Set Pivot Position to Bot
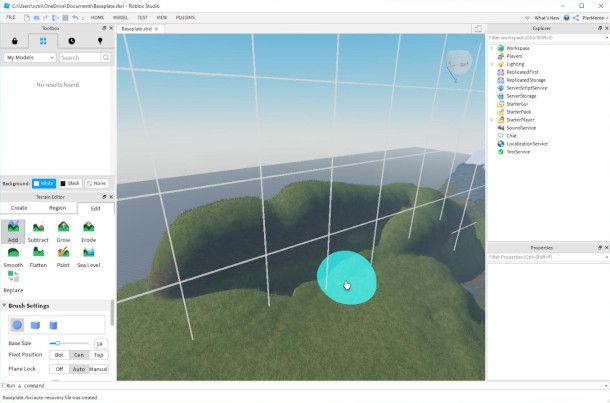The image size is (610, 403). [x=59, y=355]
